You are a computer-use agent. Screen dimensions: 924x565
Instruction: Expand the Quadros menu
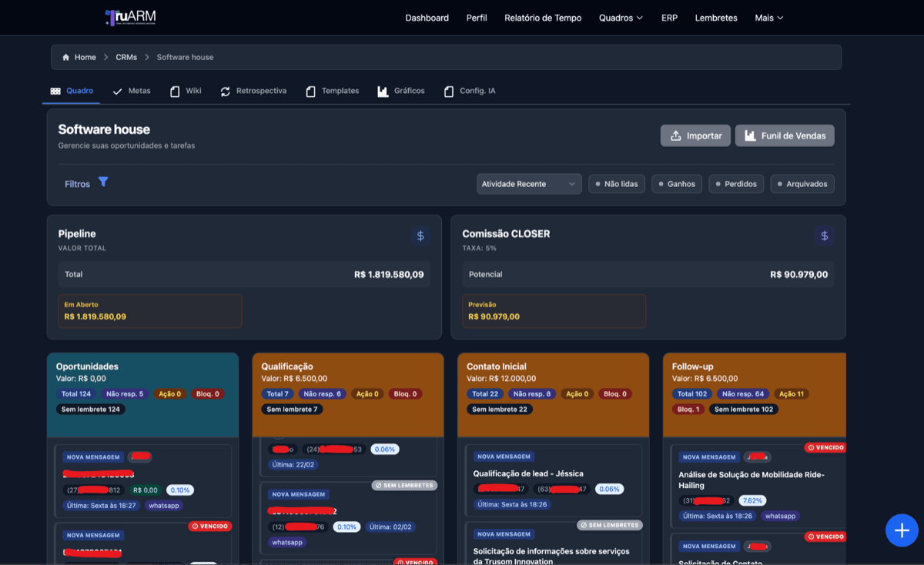pos(621,18)
